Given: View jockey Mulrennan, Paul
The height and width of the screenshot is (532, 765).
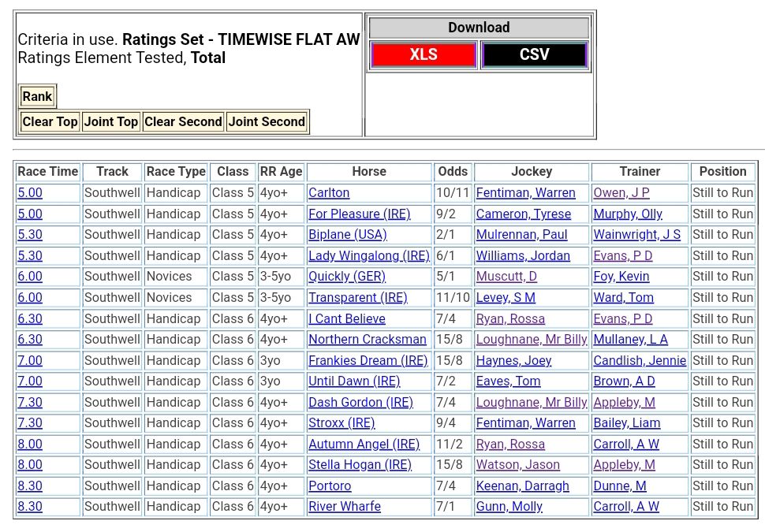Looking at the screenshot, I should pos(521,235).
